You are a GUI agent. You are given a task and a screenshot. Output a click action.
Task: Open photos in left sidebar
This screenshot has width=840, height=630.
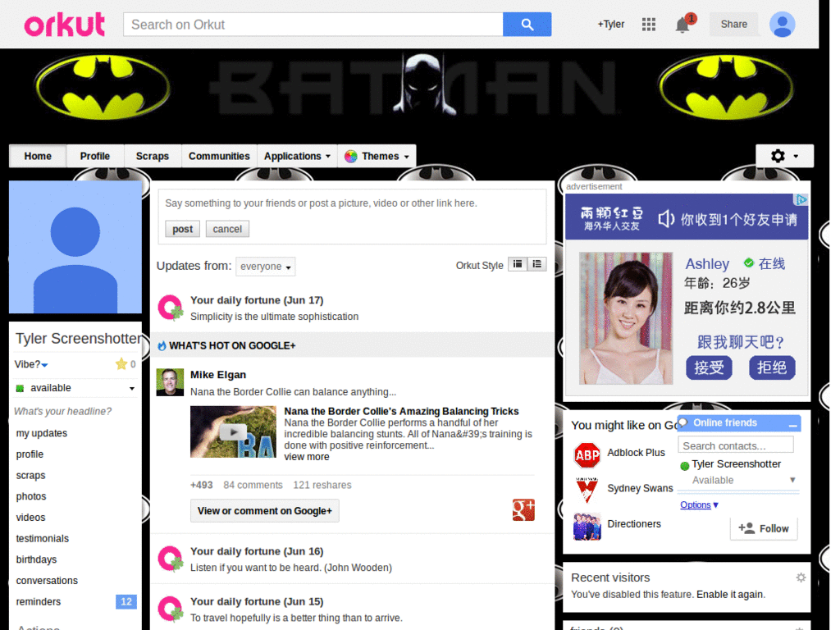[31, 496]
